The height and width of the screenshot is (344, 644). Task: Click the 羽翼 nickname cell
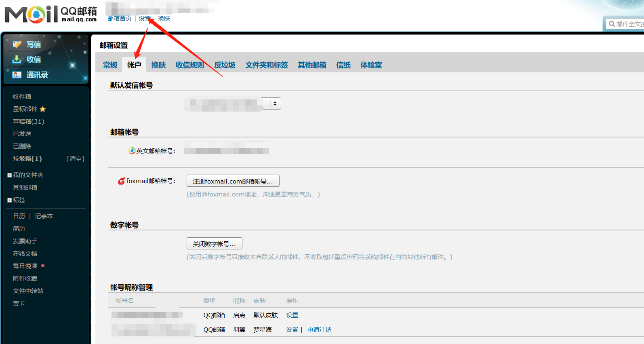[239, 330]
